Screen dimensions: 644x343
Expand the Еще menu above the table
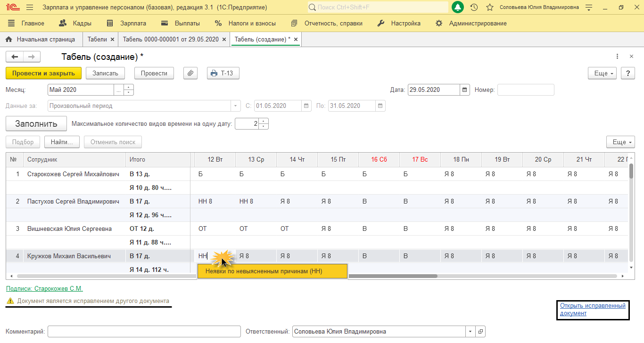[x=620, y=142]
